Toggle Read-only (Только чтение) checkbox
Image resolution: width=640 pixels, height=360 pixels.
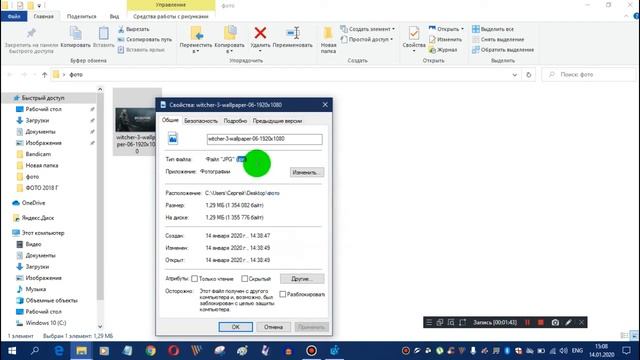click(195, 279)
